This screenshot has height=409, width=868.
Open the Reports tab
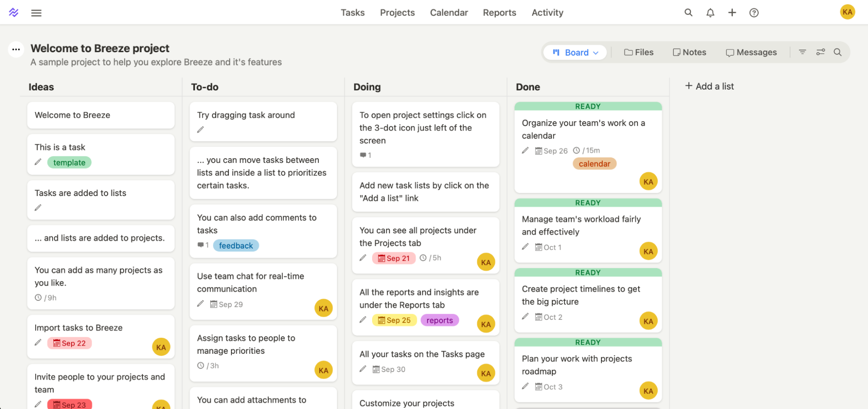point(499,13)
